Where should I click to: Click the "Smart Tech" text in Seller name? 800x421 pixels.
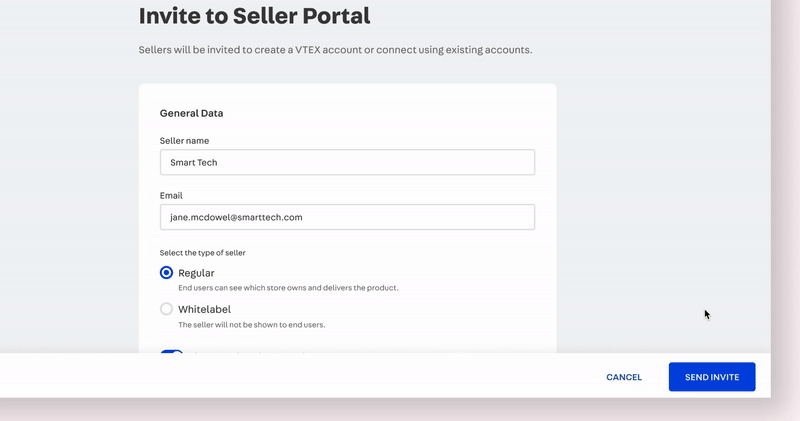coord(194,163)
